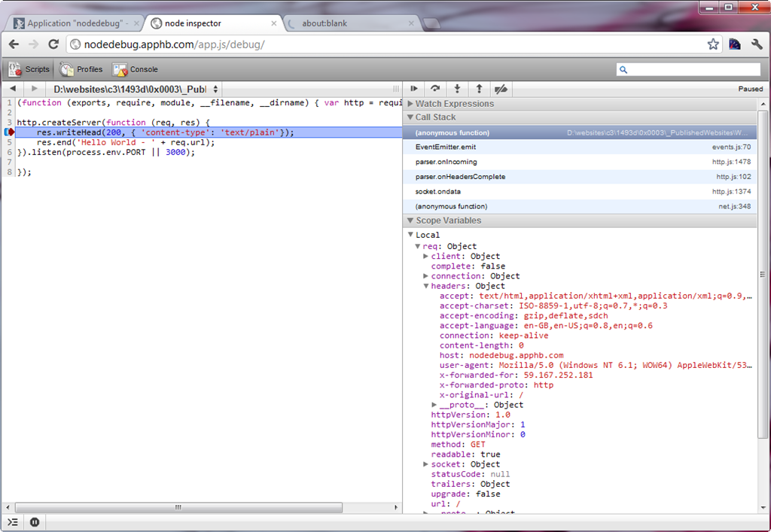This screenshot has height=532, width=771.
Task: Click the statusCode null value
Action: coord(500,474)
